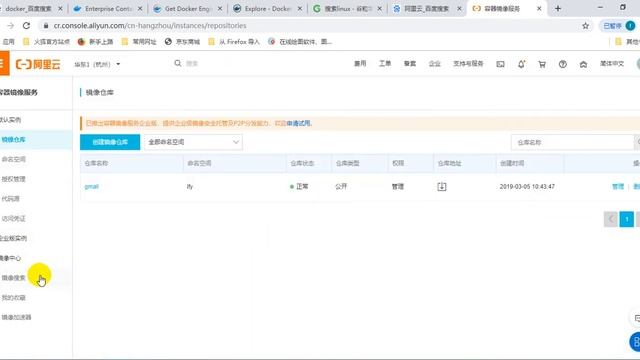Screen dimensions: 640x360
Task: Click the Chrome address bar URL
Action: 150,26
